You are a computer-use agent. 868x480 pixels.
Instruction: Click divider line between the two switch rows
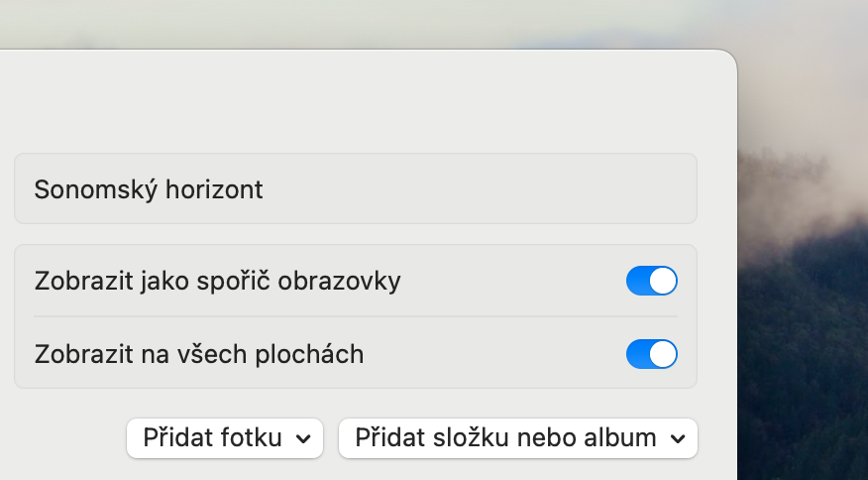pos(355,316)
